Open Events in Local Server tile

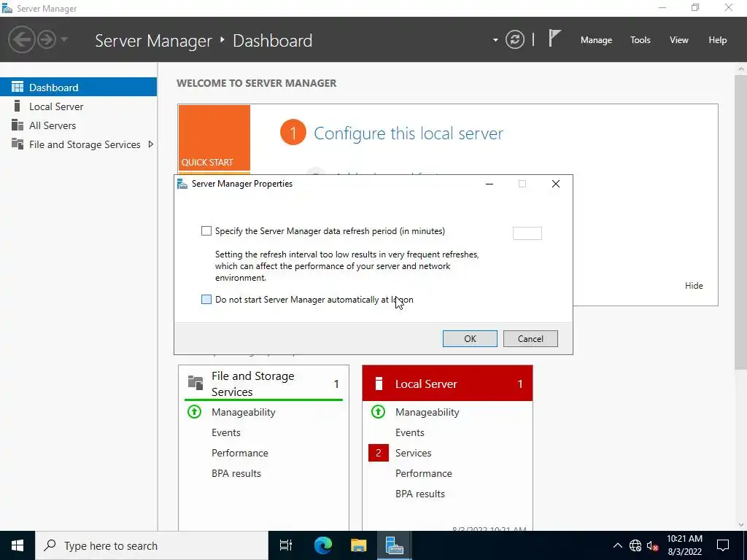click(410, 432)
